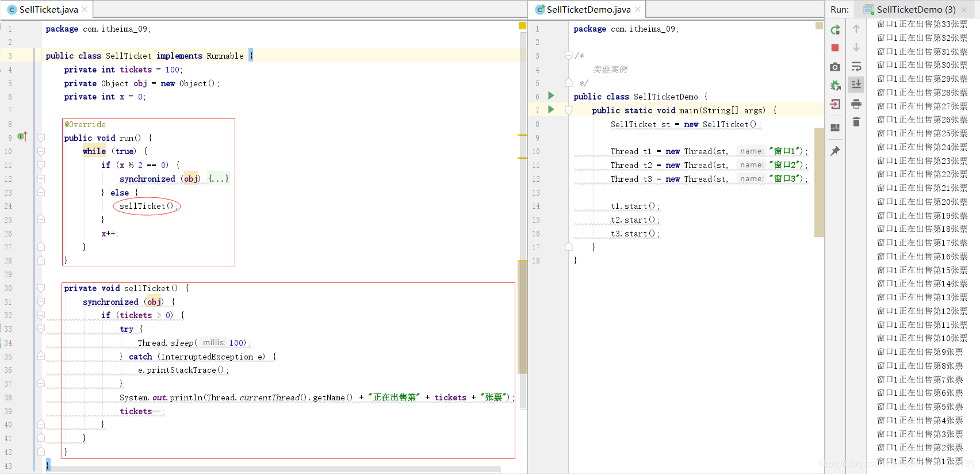Collapse the private void sellTicket() fold marker

41,288
